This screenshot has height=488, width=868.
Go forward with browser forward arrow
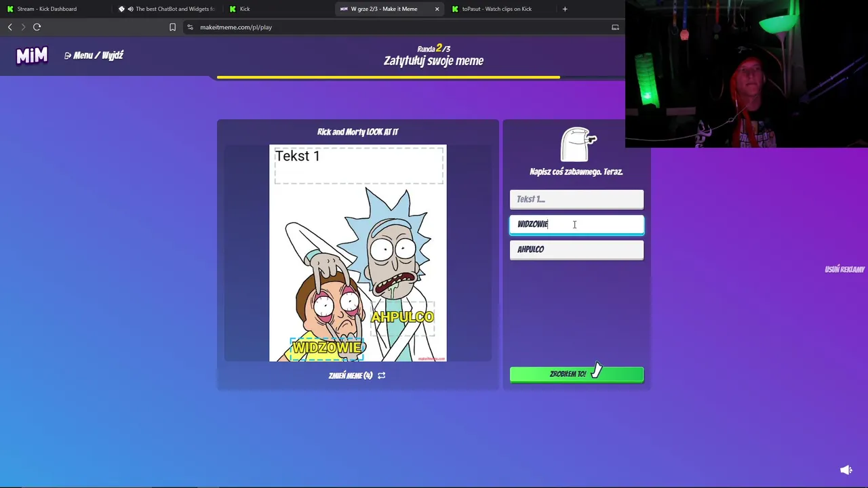point(23,27)
